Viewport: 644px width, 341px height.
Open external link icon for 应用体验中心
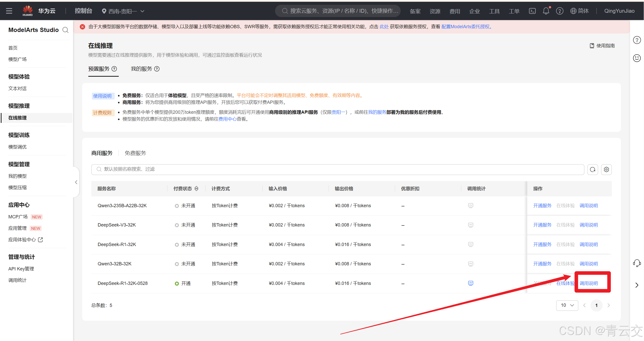tap(40, 240)
